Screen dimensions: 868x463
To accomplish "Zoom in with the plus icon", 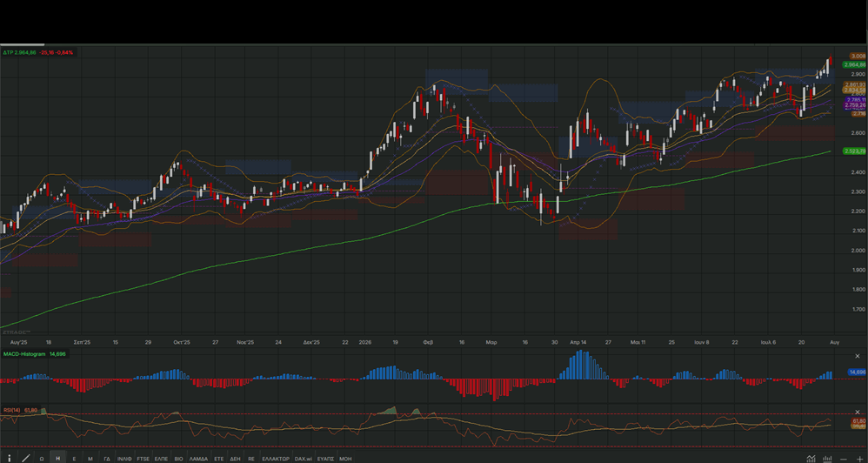I will pyautogui.click(x=859, y=459).
